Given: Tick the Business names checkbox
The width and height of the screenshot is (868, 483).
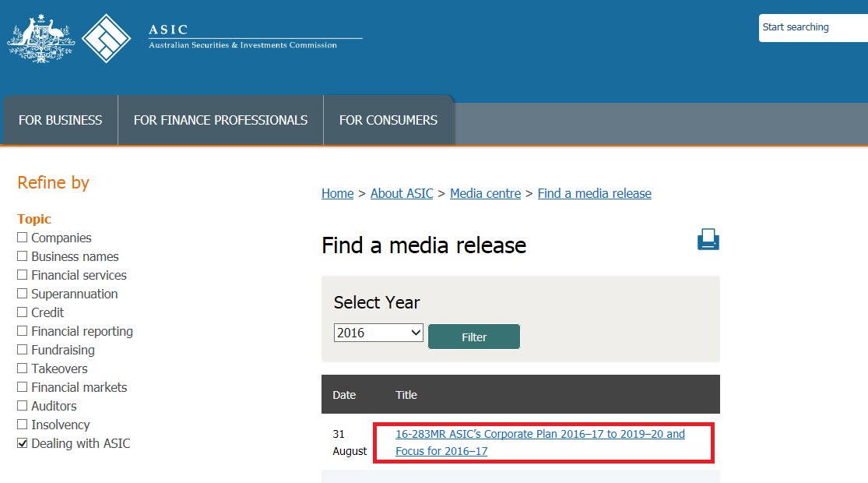Looking at the screenshot, I should click(x=22, y=256).
